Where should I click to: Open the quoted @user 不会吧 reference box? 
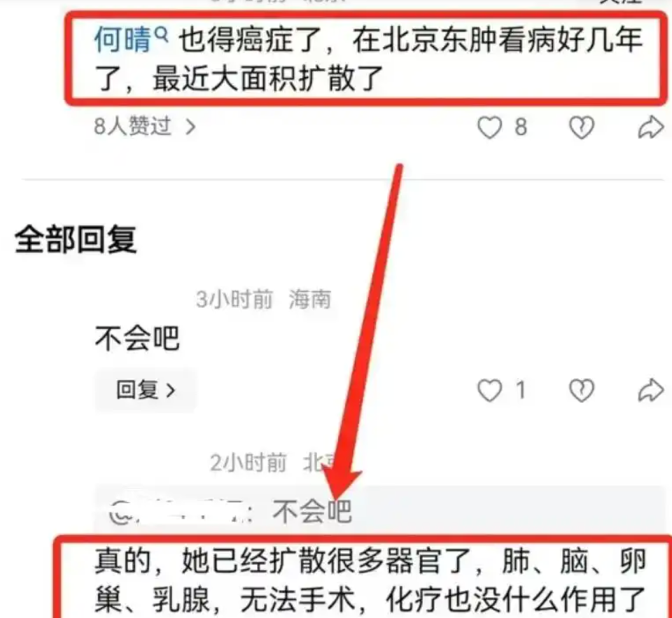pos(379,510)
